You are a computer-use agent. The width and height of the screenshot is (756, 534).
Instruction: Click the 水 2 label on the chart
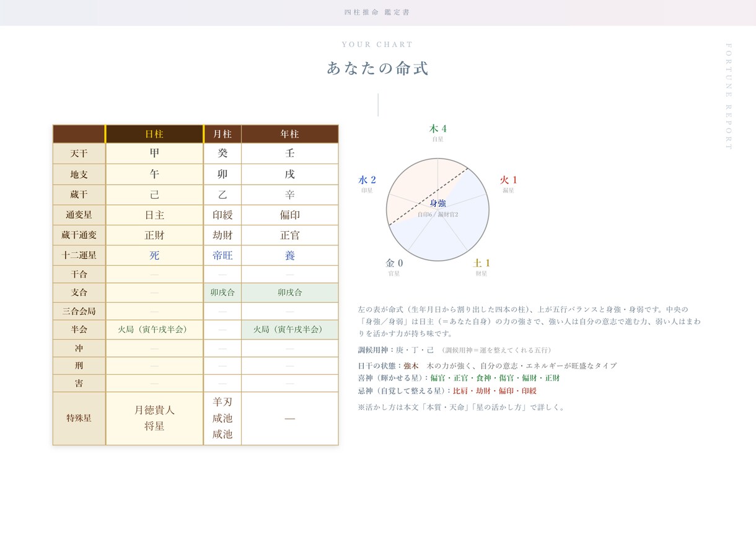[x=367, y=180]
